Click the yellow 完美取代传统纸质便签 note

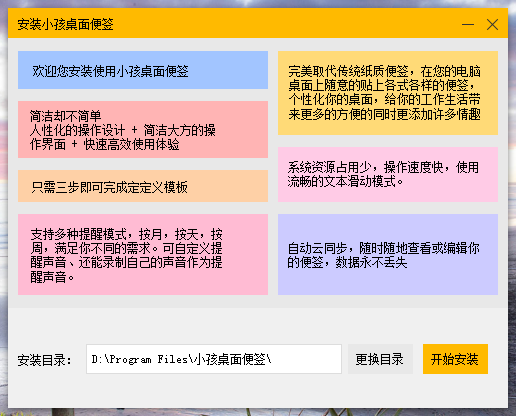coord(388,93)
